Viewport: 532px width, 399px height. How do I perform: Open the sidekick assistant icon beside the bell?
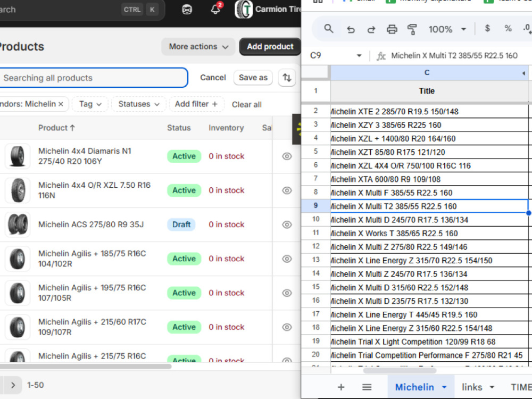(x=187, y=10)
